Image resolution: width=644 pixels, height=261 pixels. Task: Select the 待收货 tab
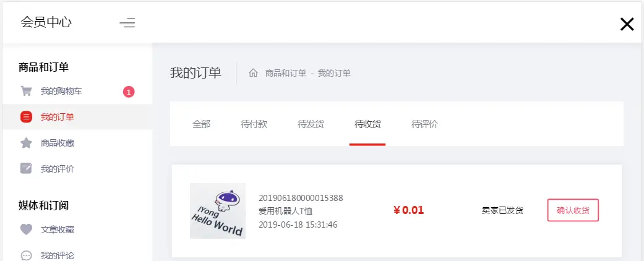(367, 124)
